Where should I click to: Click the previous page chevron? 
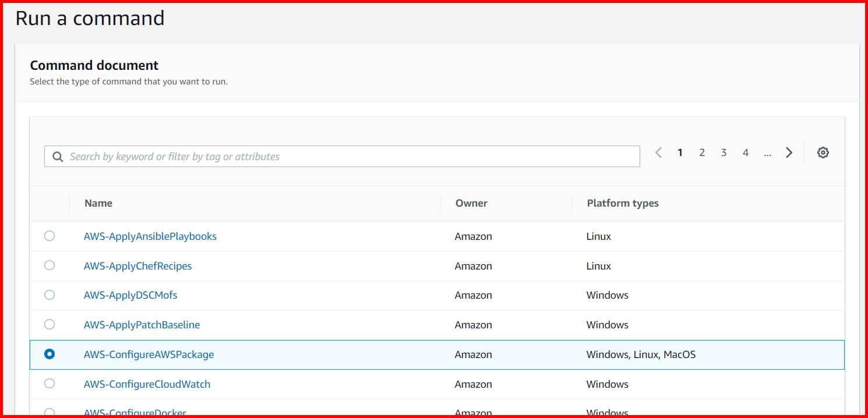click(658, 152)
